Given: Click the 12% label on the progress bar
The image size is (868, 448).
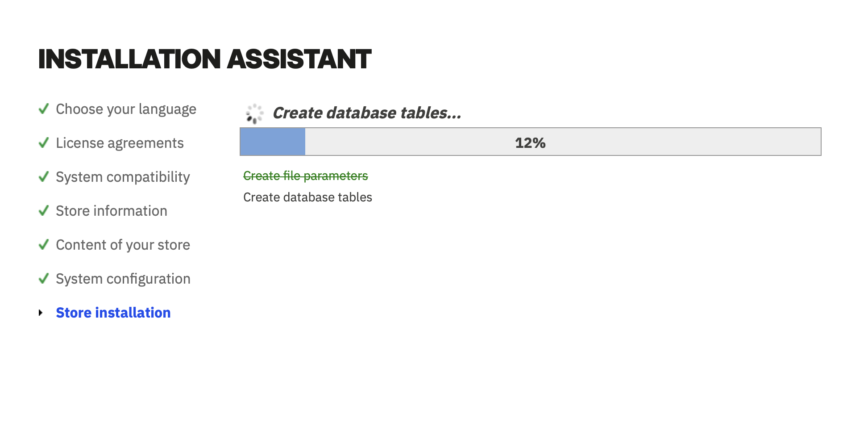Looking at the screenshot, I should point(530,143).
